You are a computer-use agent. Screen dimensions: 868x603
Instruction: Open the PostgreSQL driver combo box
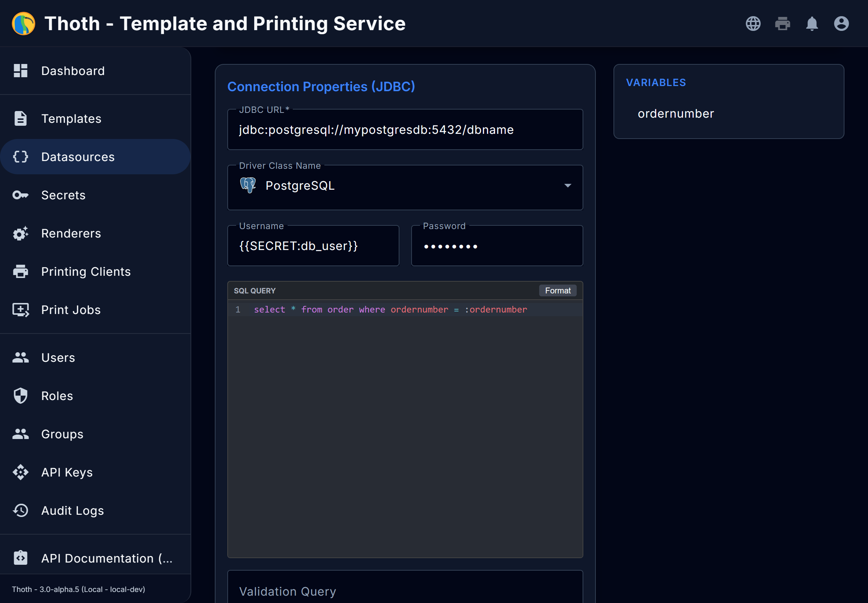click(x=405, y=188)
